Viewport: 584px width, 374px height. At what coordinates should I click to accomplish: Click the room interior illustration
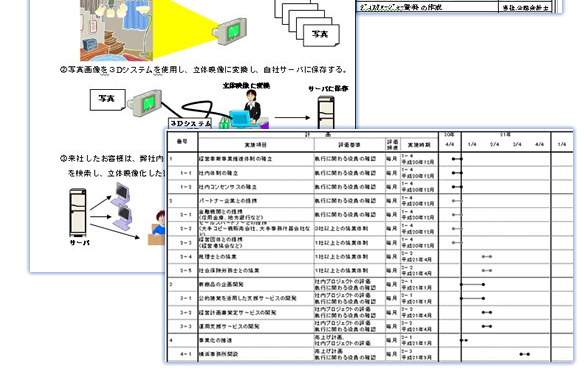[x=116, y=30]
